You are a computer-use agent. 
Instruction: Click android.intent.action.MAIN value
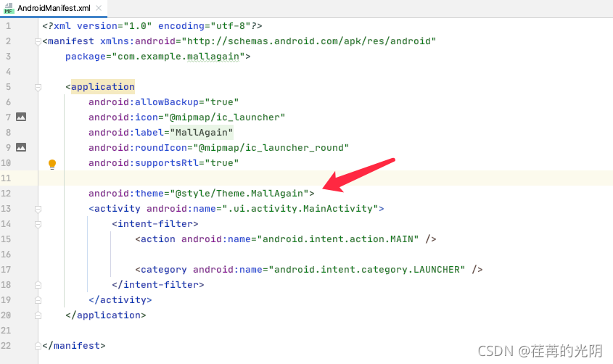click(x=338, y=239)
